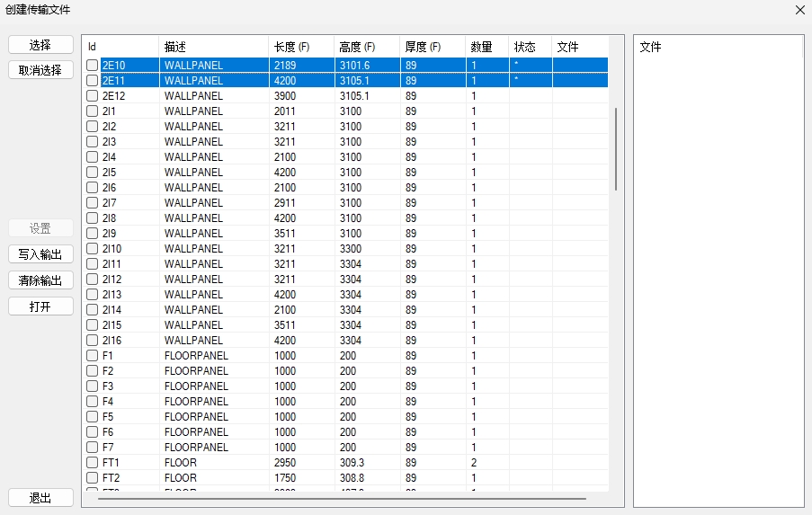Tick the checkbox for row 2I16
The image size is (812, 515).
click(x=93, y=340)
